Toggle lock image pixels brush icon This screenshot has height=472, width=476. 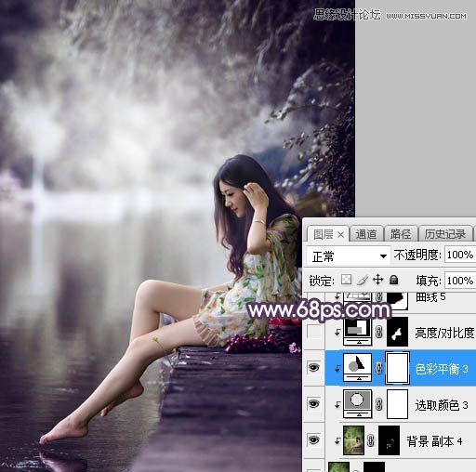click(363, 280)
